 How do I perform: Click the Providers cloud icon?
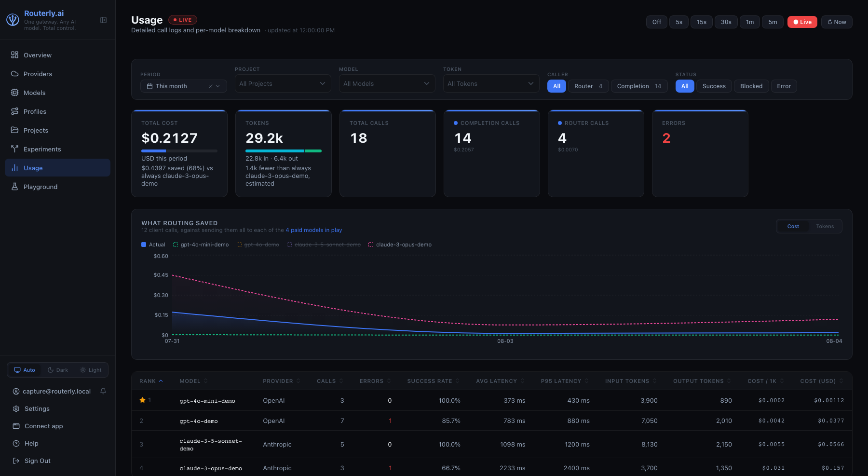point(15,74)
